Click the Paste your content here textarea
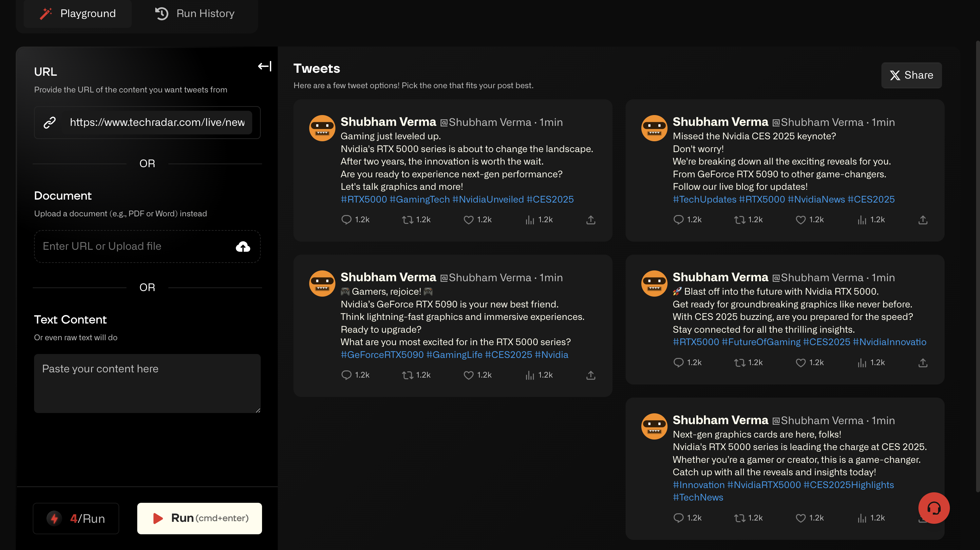Viewport: 980px width, 550px height. [x=147, y=383]
